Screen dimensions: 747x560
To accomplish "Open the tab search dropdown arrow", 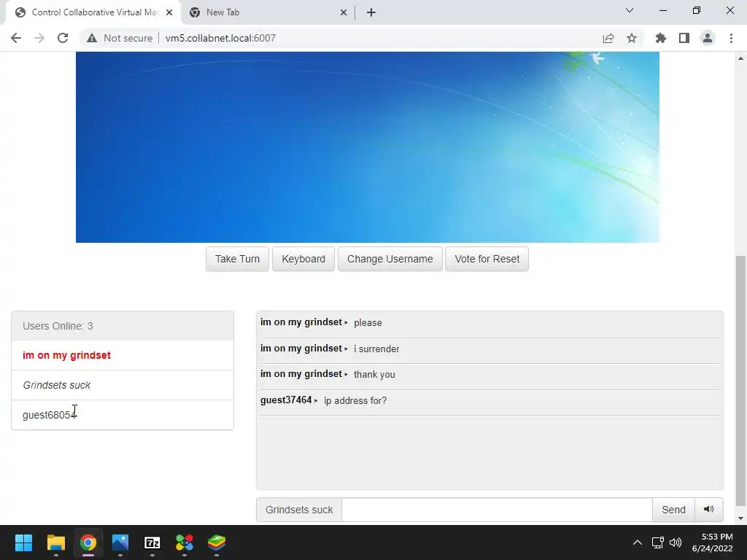I will (x=630, y=10).
